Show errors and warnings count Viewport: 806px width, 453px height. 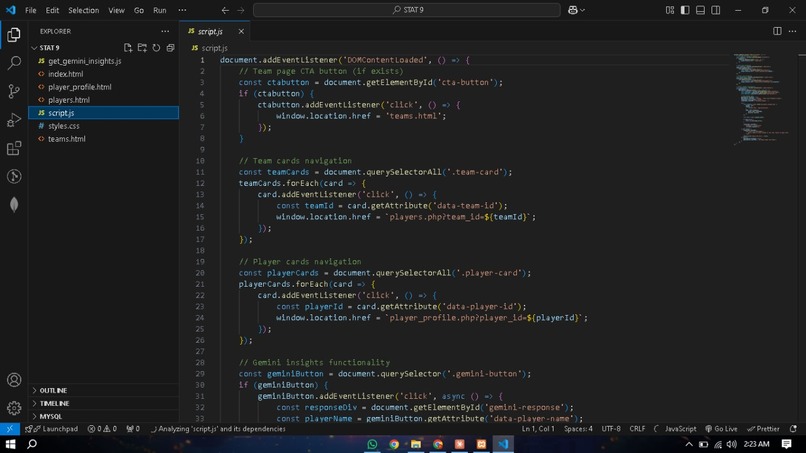click(x=102, y=429)
